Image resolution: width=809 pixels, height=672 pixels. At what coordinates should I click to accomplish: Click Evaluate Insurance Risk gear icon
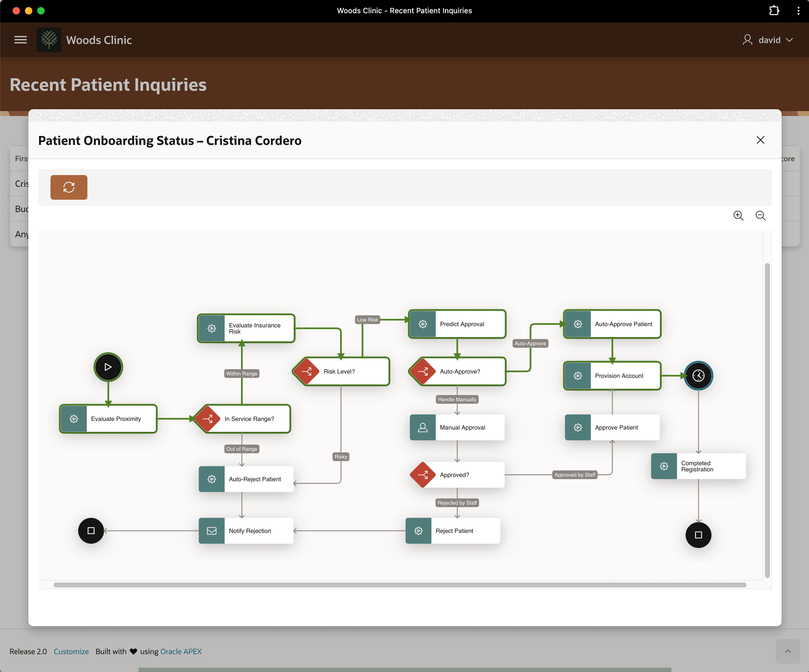pyautogui.click(x=211, y=328)
